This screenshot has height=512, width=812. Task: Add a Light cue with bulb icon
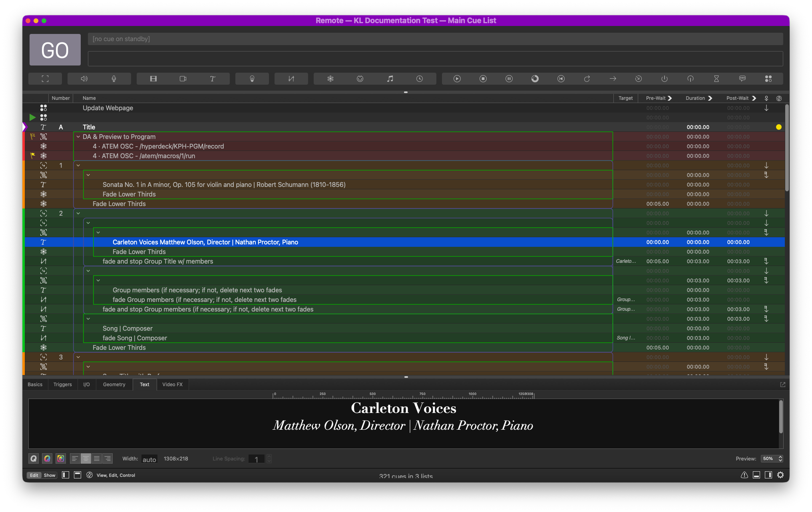click(252, 79)
